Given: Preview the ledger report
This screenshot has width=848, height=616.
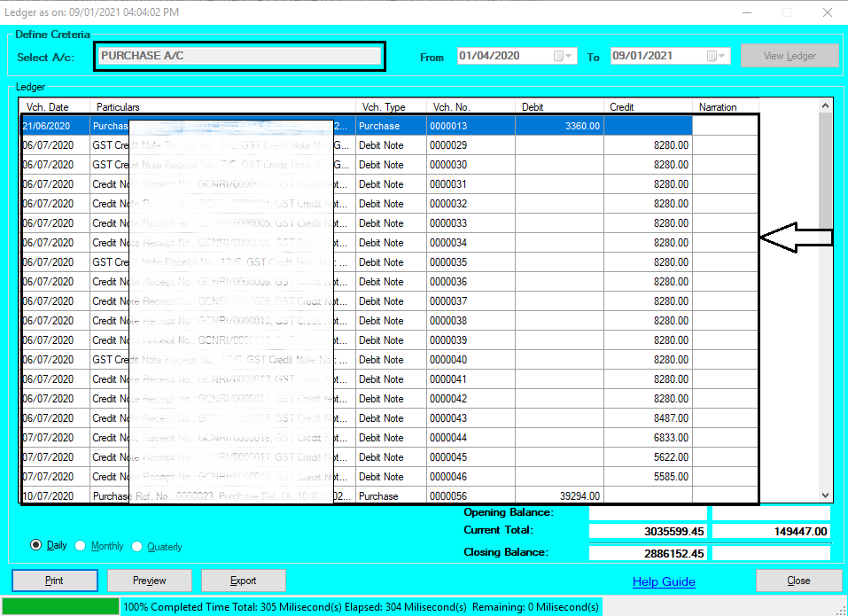Looking at the screenshot, I should coord(150,581).
